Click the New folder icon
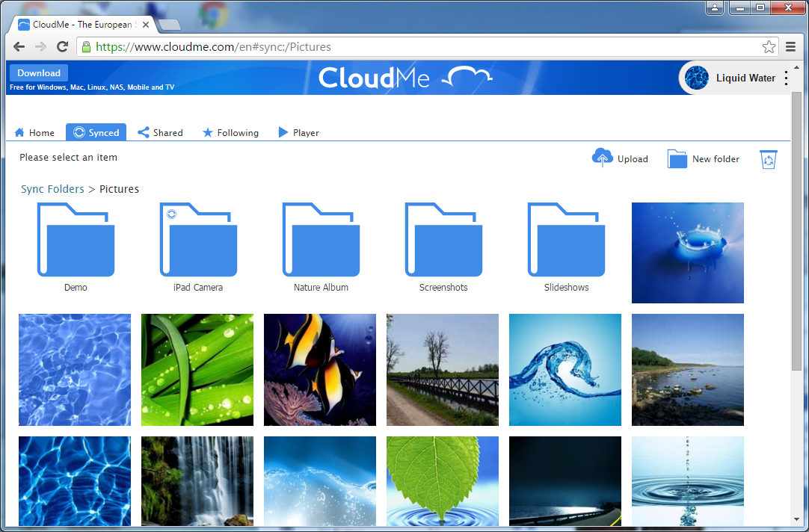809x532 pixels. (x=677, y=158)
